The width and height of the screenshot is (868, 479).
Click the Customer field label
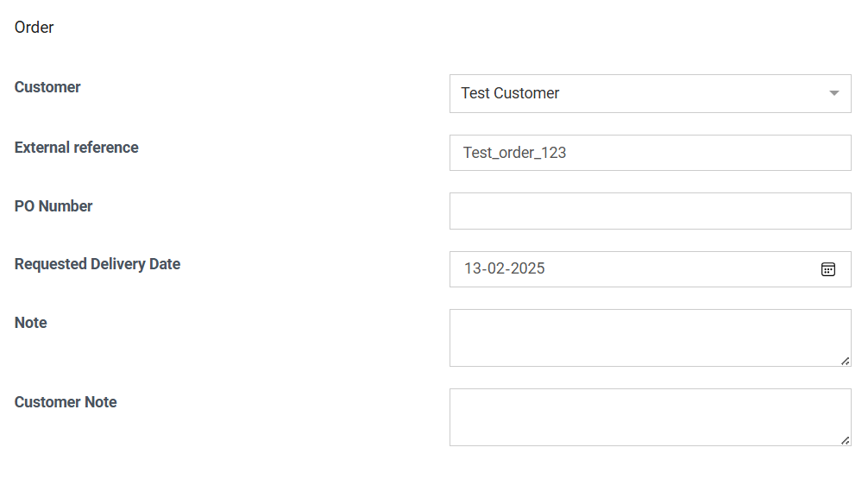(x=47, y=87)
